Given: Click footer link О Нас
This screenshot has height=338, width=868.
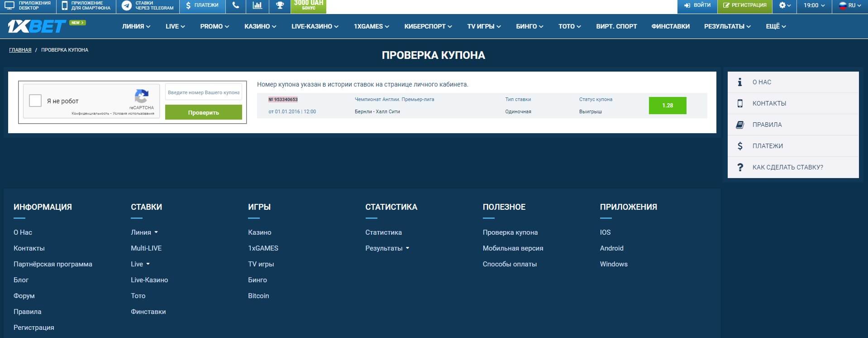Looking at the screenshot, I should coord(23,232).
